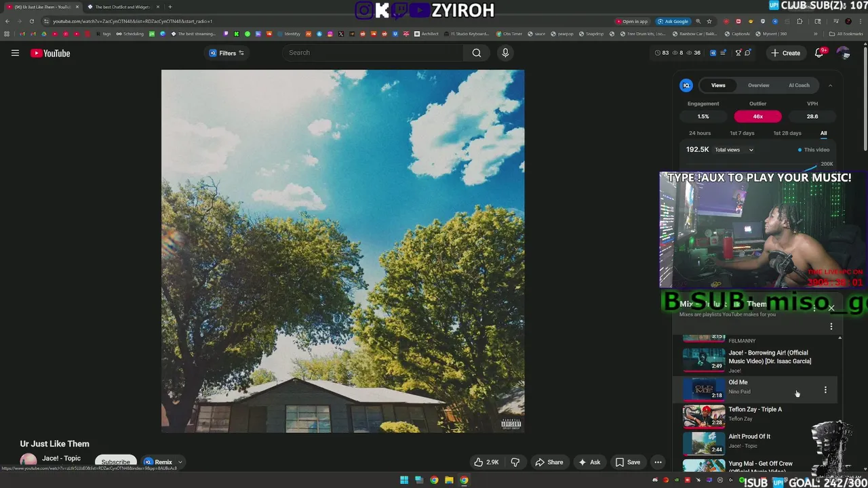Screen dimensions: 868x488
Task: Click the Ask button
Action: click(x=589, y=462)
